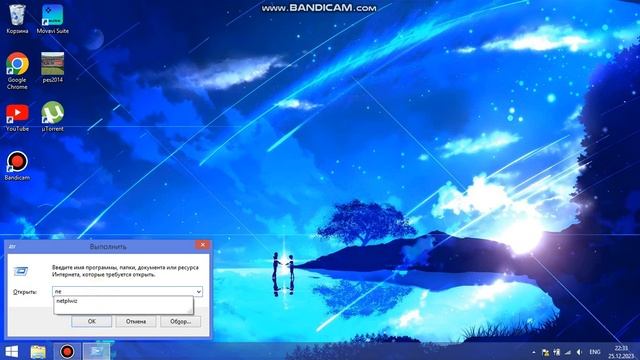Select the netplwiz autocomplete suggestion
Viewport: 640px width, 360px height.
(123, 301)
